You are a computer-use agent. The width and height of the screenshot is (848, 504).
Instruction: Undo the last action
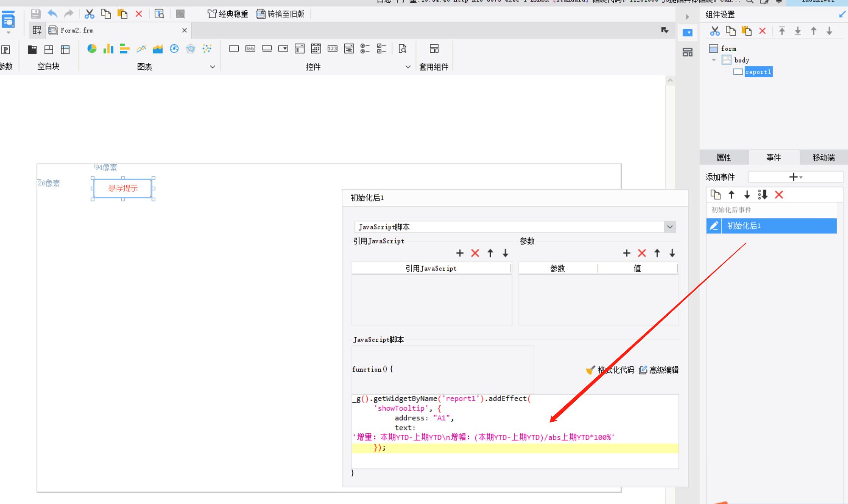click(x=52, y=14)
